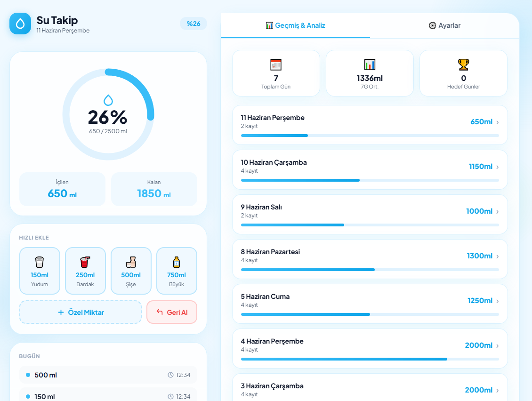532x401 pixels.
Task: Click the Toplam Gün calendar icon
Action: pos(276,64)
